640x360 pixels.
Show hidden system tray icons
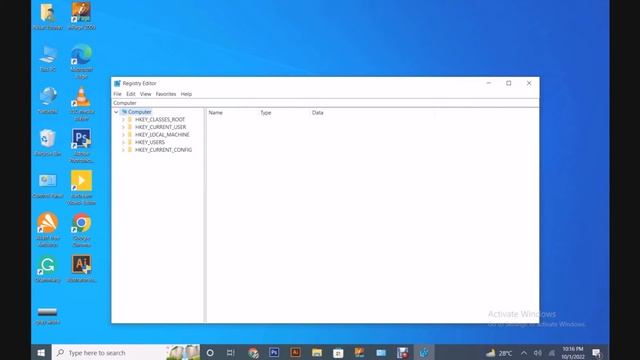[x=524, y=353]
